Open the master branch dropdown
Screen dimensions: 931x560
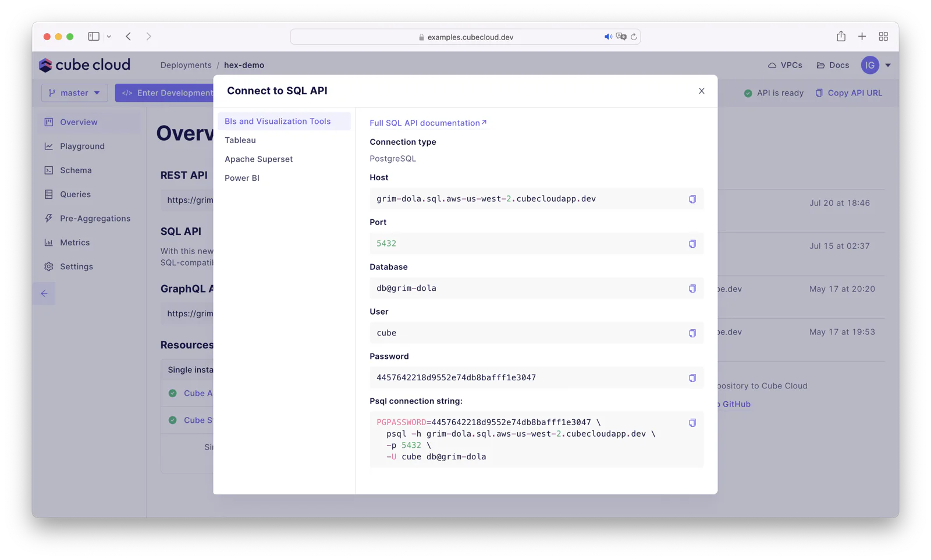pos(74,93)
